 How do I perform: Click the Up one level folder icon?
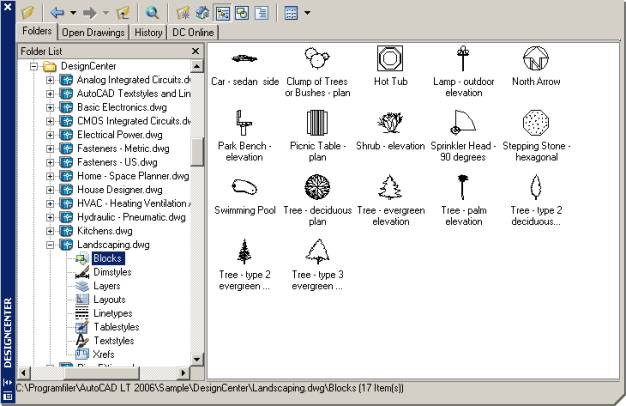(x=123, y=13)
